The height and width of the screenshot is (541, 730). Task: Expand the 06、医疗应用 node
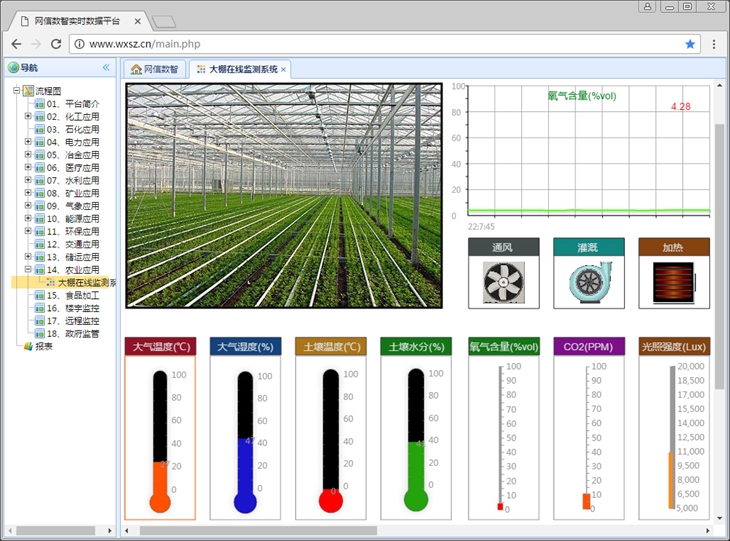(28, 167)
